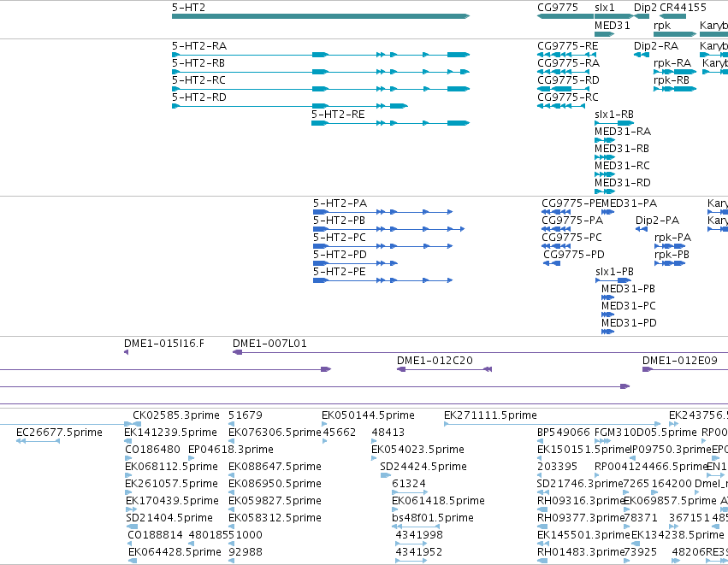Select transcript MED31-RA

pyautogui.click(x=605, y=140)
